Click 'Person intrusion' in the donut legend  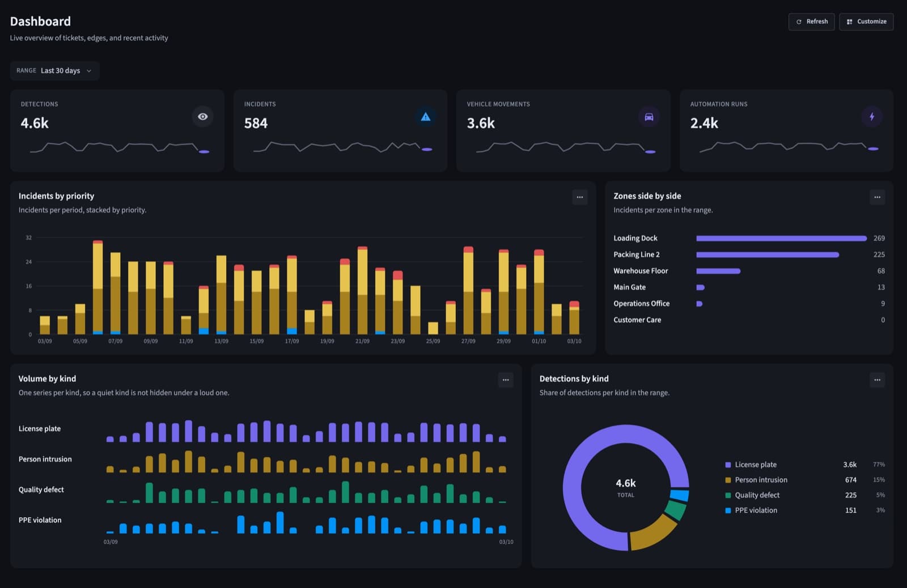(761, 480)
